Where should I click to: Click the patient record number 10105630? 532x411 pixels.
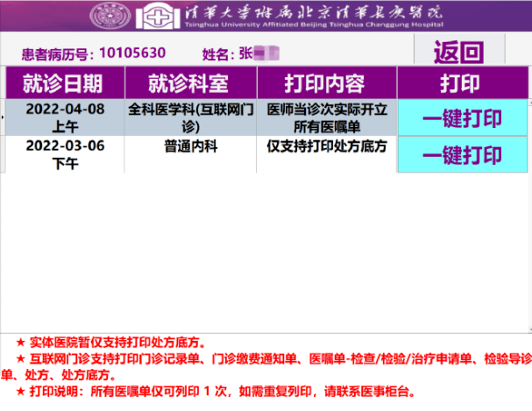coord(132,53)
